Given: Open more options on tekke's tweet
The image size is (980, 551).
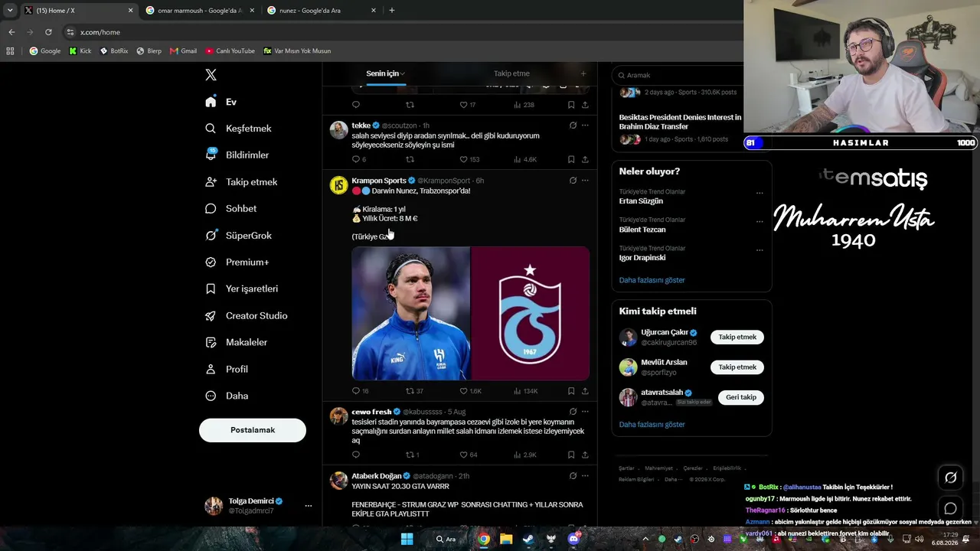Looking at the screenshot, I should 585,126.
